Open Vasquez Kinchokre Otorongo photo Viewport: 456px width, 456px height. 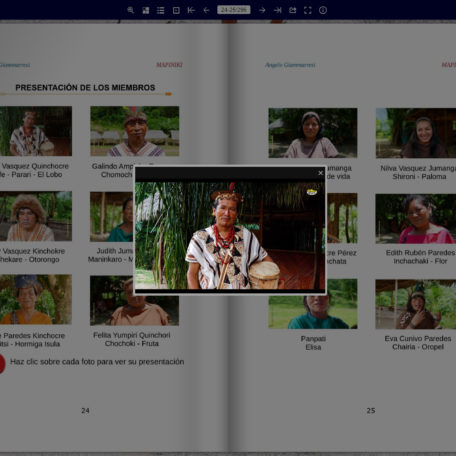click(x=36, y=216)
